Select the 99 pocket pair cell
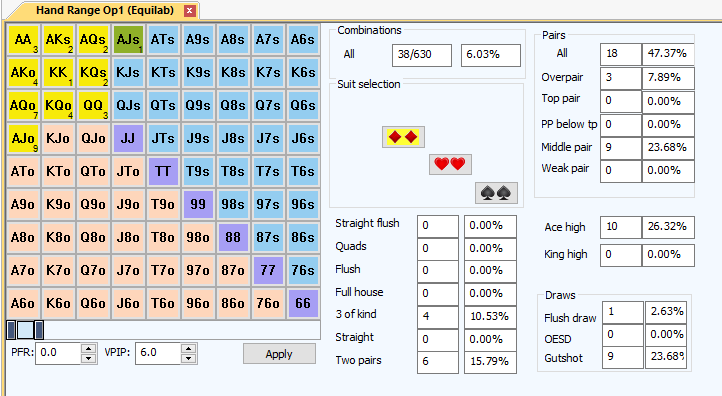The height and width of the screenshot is (396, 722). pos(198,204)
